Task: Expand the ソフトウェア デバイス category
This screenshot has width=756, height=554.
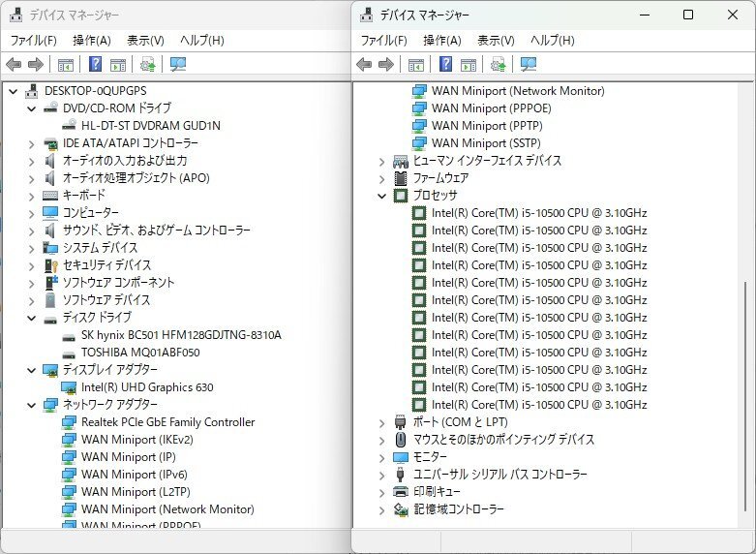Action: point(32,300)
